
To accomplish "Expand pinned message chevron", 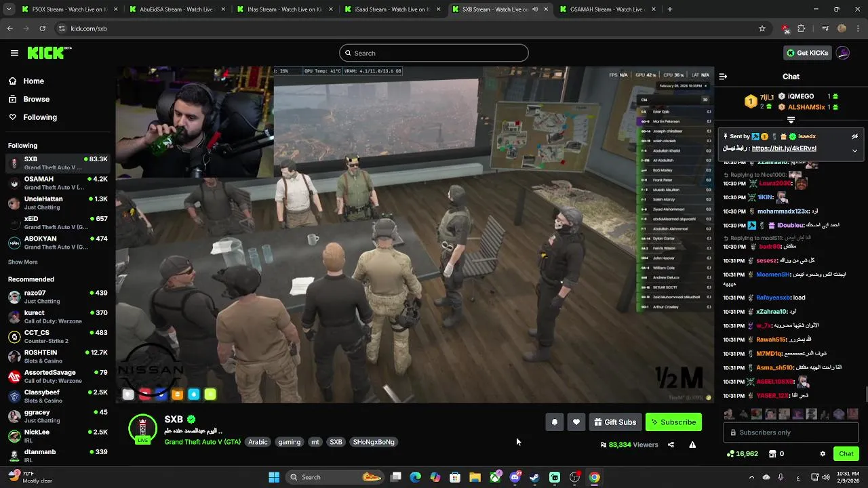I will pos(854,150).
